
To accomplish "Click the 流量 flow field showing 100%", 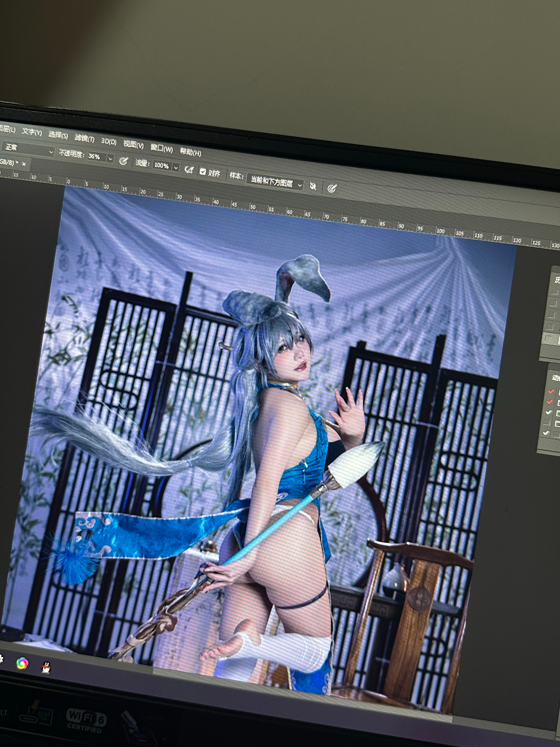I will (162, 165).
